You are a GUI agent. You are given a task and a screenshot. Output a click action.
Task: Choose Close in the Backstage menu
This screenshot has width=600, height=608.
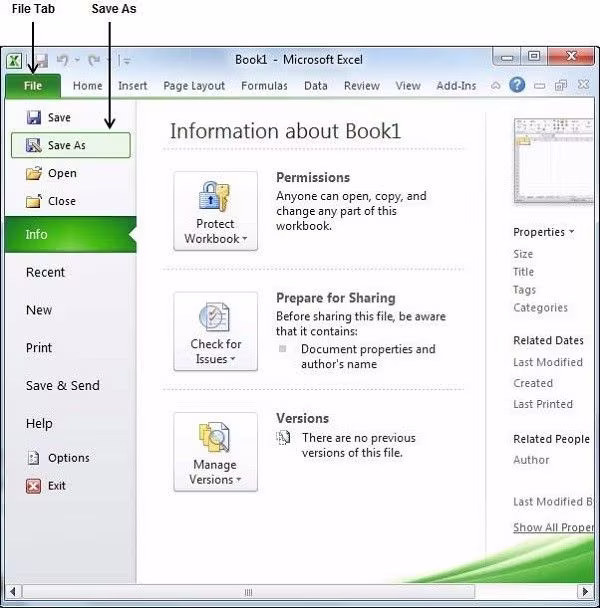(71, 201)
